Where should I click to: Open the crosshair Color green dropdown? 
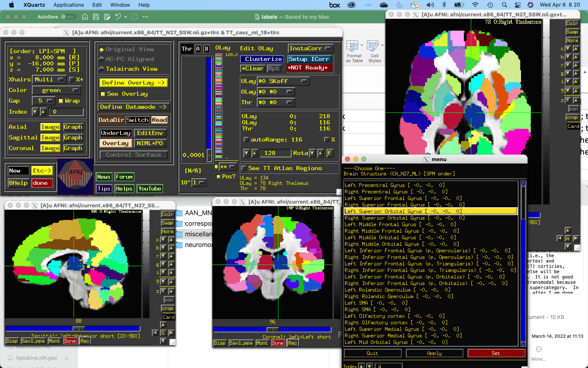[56, 90]
